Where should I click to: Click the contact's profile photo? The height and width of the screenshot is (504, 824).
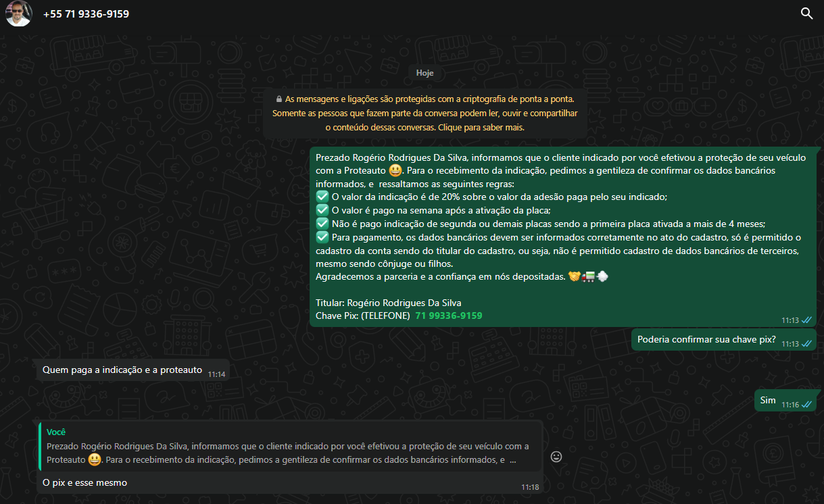pyautogui.click(x=18, y=14)
